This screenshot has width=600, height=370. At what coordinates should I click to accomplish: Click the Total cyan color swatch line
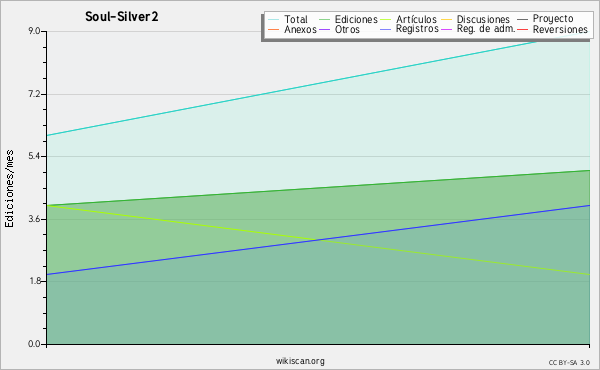point(273,19)
